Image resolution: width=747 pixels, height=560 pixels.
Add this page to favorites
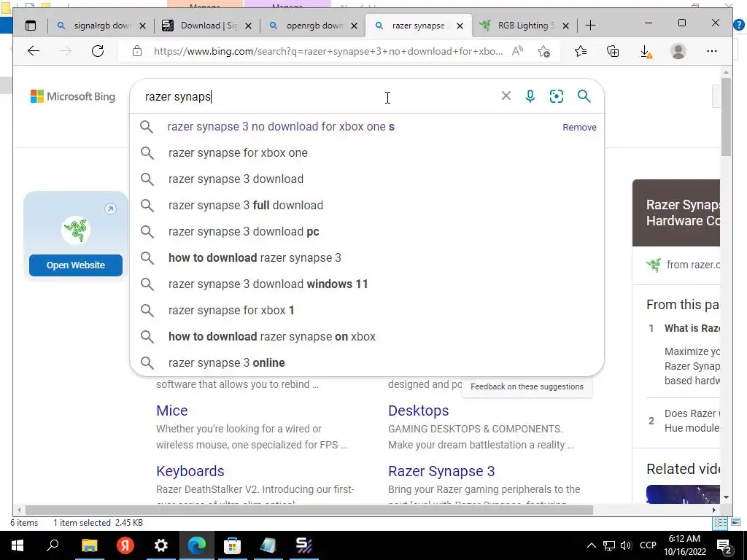tap(543, 51)
